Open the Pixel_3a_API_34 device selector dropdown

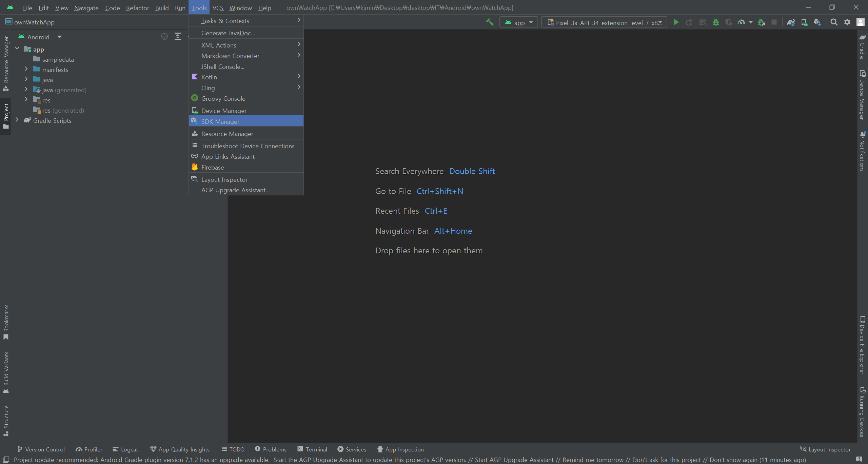click(604, 22)
